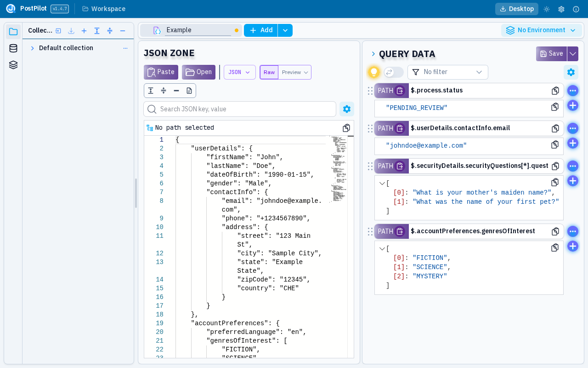Copy the $.process.status path
Image resolution: width=588 pixels, height=368 pixels.
[555, 91]
